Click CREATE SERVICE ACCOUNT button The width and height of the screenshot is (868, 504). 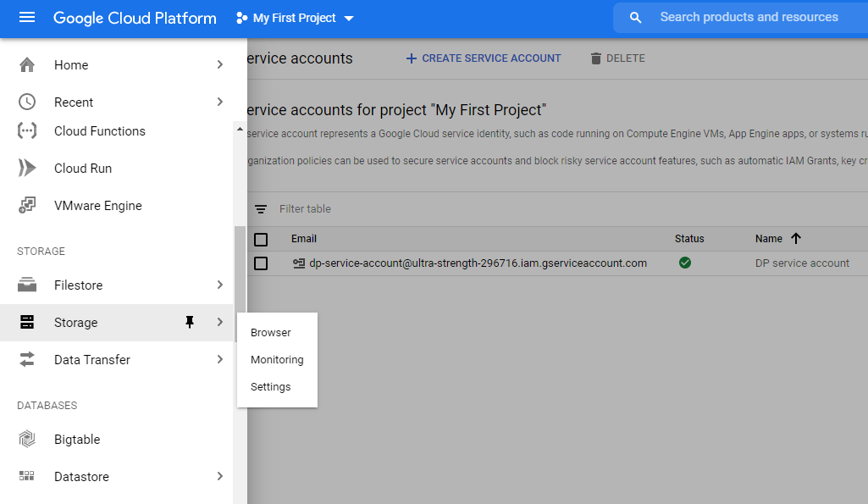pyautogui.click(x=484, y=58)
